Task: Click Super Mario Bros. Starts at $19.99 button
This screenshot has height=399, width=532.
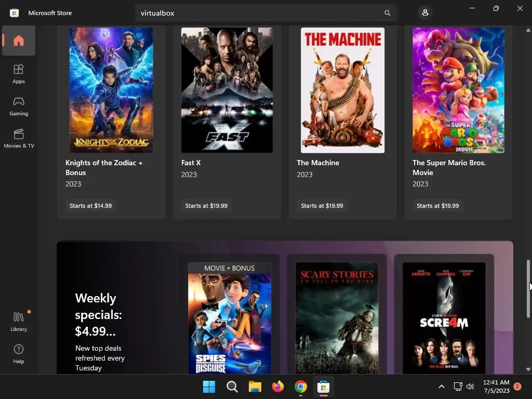Action: click(x=437, y=206)
